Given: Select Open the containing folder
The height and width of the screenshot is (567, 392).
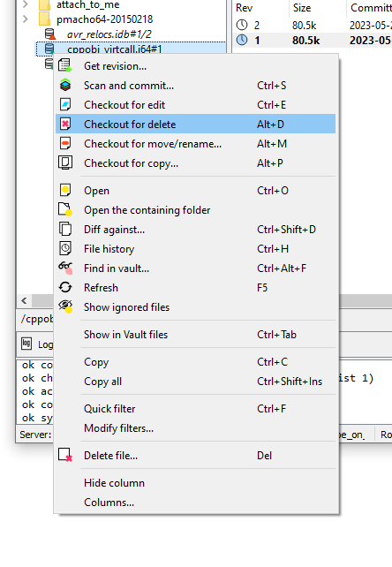Looking at the screenshot, I should click(x=196, y=209).
